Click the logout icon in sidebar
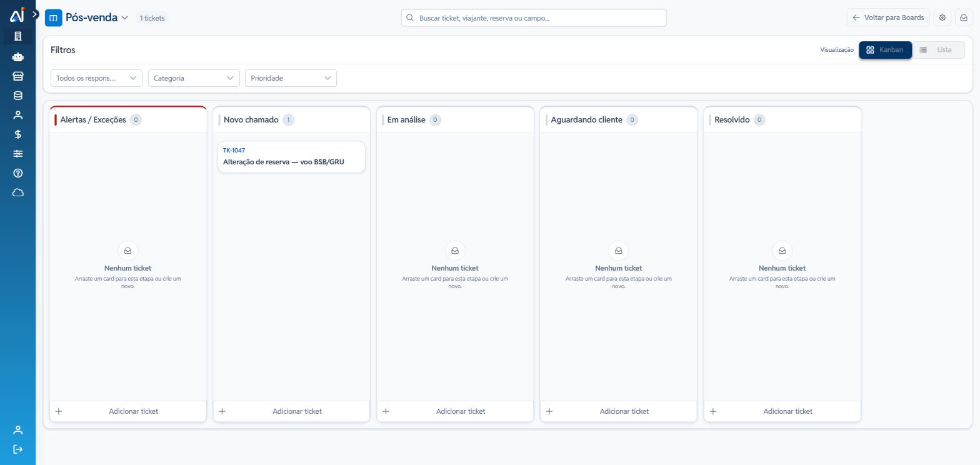980x465 pixels. tap(17, 449)
